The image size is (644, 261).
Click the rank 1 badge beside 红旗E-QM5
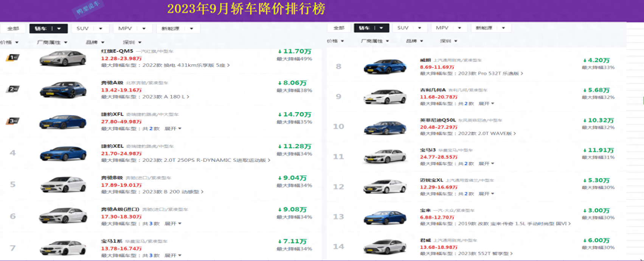point(12,58)
